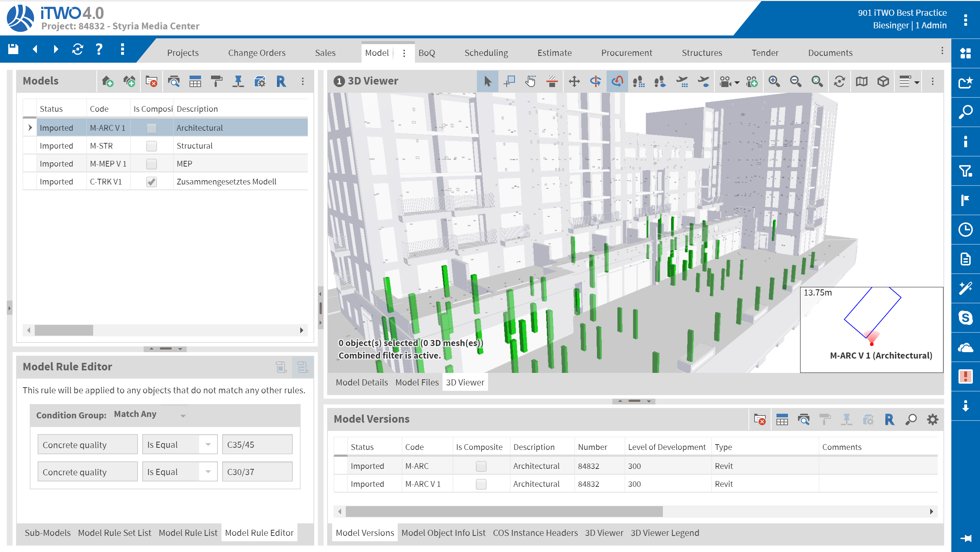Open Is Equal dropdown for C35/45 condition

(x=208, y=444)
